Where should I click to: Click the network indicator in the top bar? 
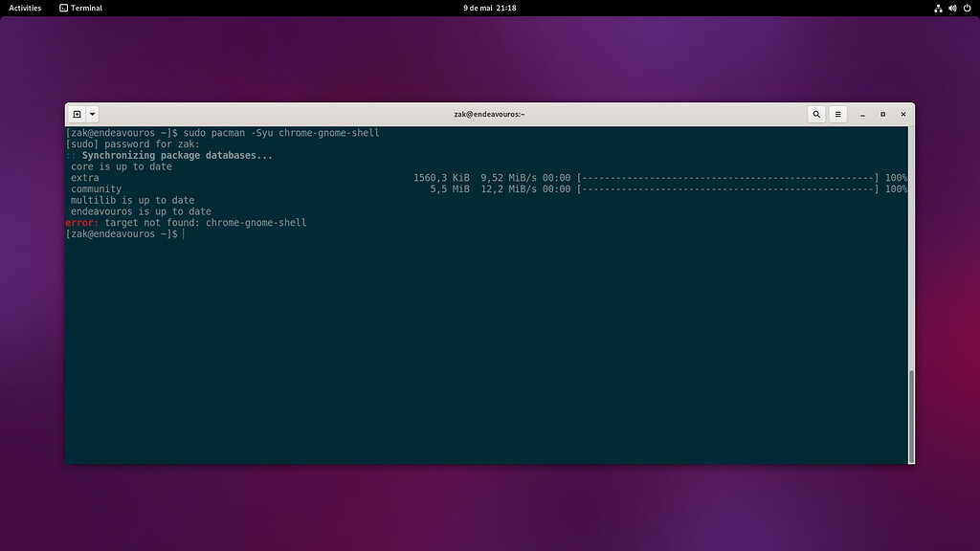pos(937,8)
